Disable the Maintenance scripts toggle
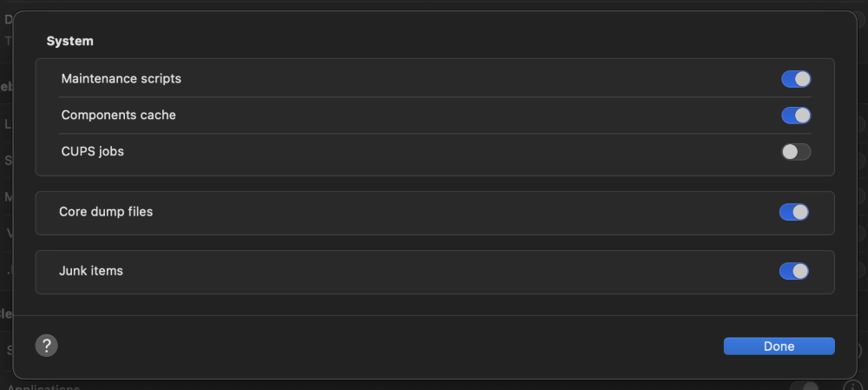868x390 pixels. (796, 79)
